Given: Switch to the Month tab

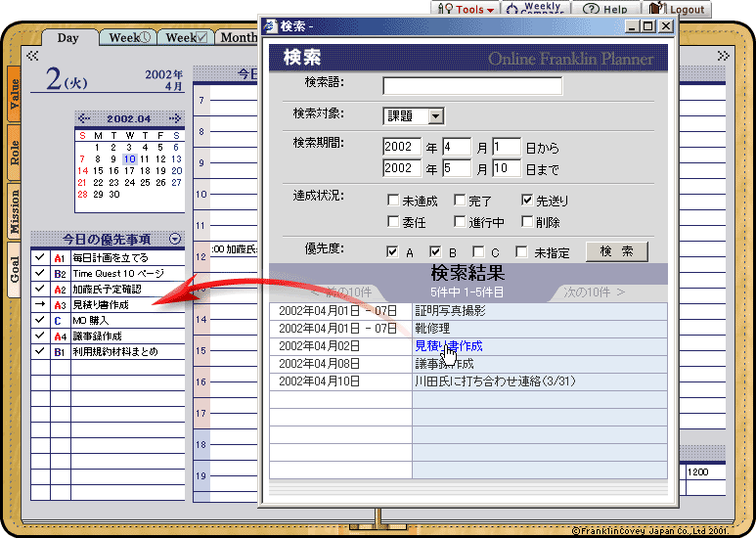Looking at the screenshot, I should [239, 37].
